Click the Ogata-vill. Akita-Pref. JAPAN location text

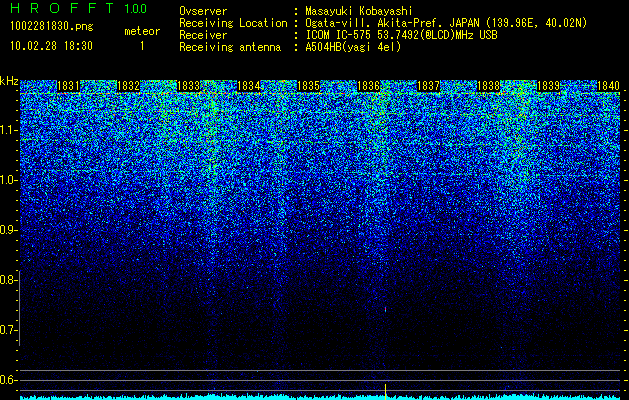pos(446,23)
